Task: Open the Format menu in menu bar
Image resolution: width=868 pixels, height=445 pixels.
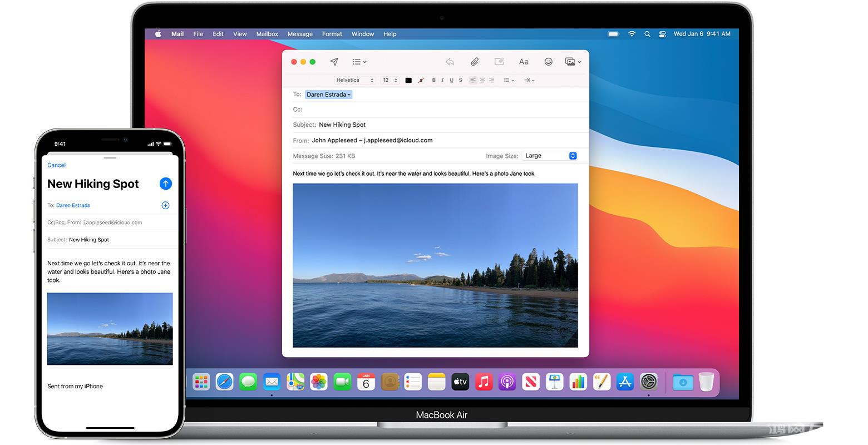Action: point(332,34)
